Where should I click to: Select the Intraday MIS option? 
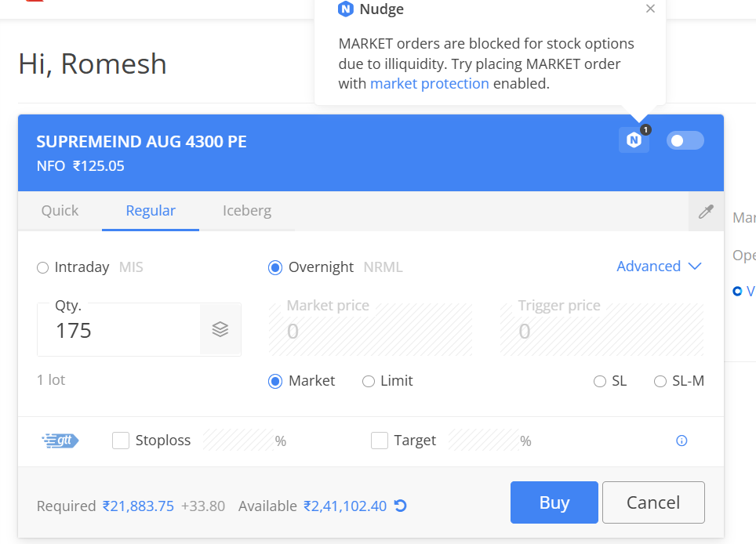pyautogui.click(x=43, y=268)
